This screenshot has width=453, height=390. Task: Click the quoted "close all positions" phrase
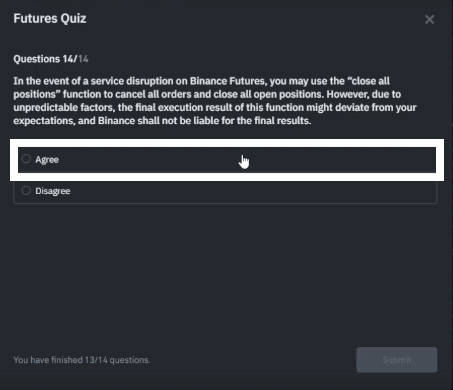click(x=201, y=88)
